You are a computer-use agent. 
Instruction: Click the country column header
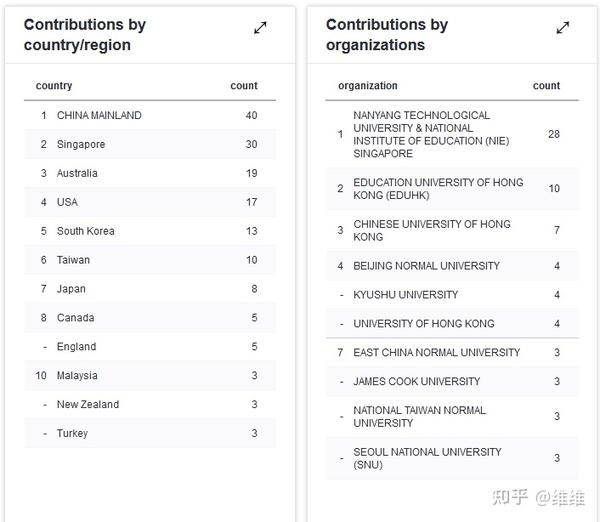click(x=54, y=86)
